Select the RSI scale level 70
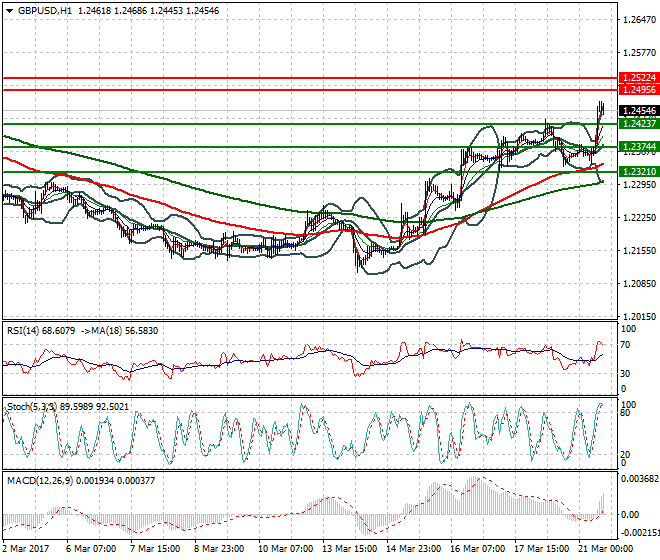Viewport: 660px width, 560px height. pyautogui.click(x=626, y=345)
